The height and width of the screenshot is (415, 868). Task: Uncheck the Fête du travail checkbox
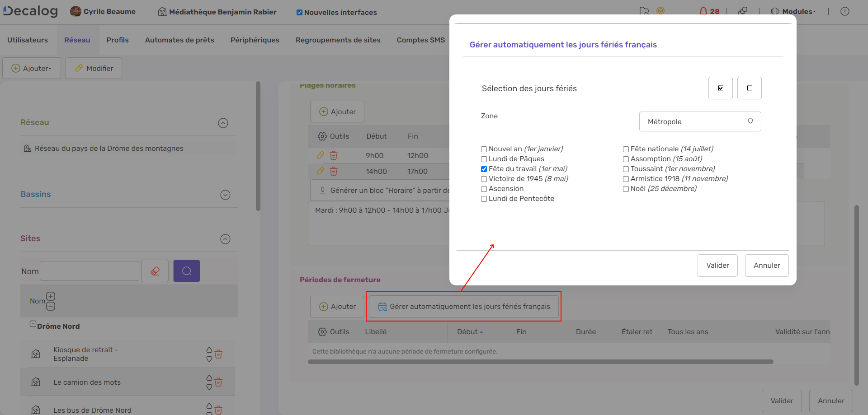pos(484,169)
